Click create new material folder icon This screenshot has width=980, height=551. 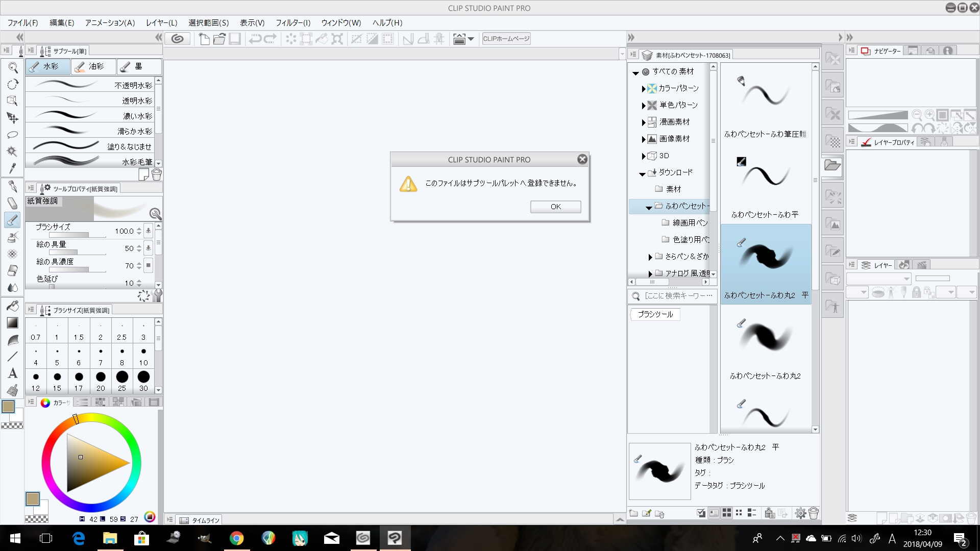(x=633, y=513)
